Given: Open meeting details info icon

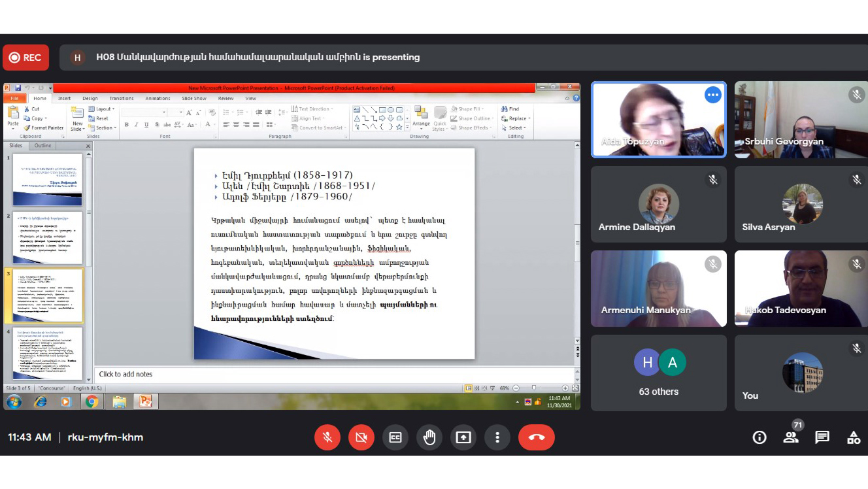Looking at the screenshot, I should [759, 437].
